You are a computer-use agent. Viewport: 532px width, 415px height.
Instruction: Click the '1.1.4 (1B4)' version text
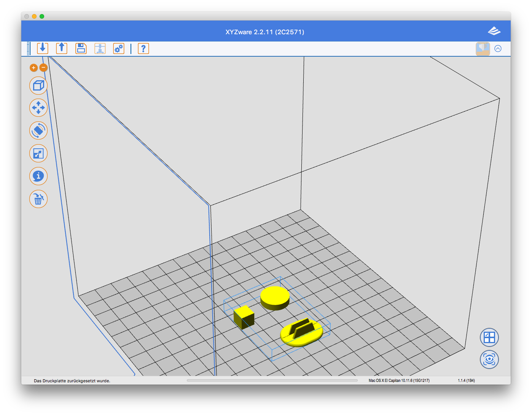[x=466, y=380]
